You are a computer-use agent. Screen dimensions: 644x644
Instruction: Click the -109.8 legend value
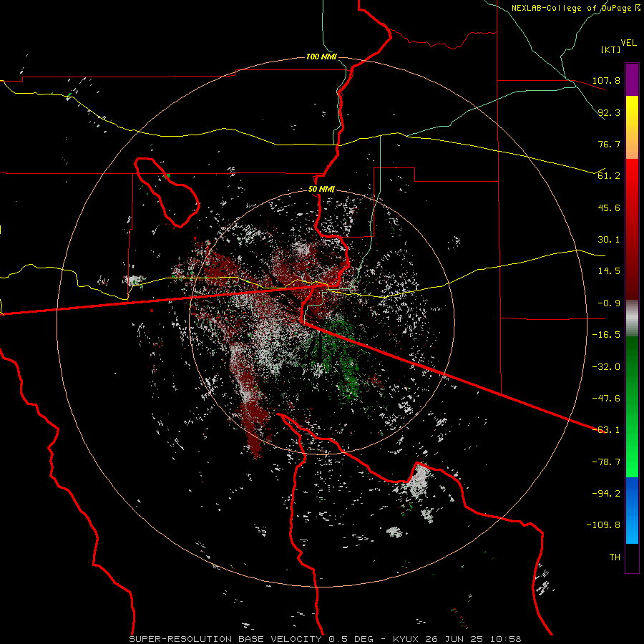pos(603,525)
